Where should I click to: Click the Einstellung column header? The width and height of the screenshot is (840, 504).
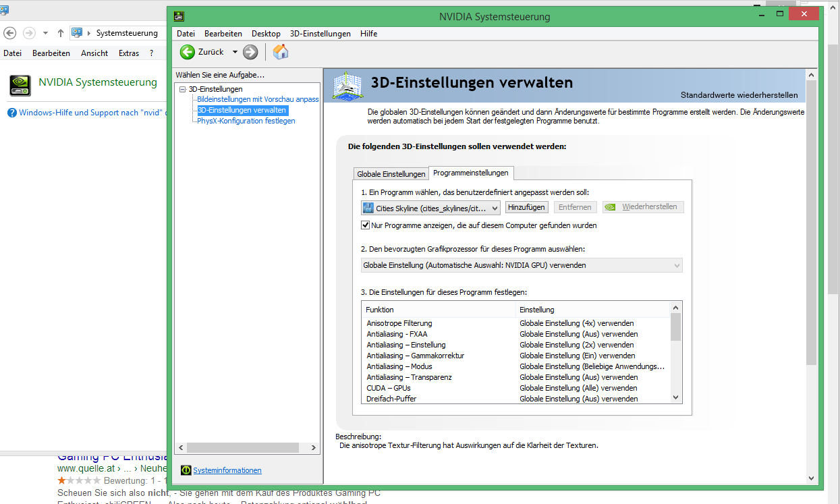tap(593, 310)
